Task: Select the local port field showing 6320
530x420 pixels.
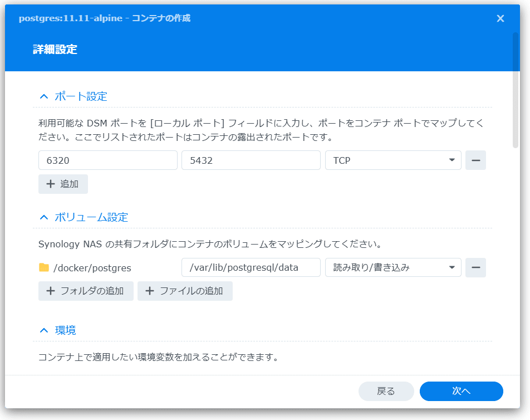Action: pos(107,160)
